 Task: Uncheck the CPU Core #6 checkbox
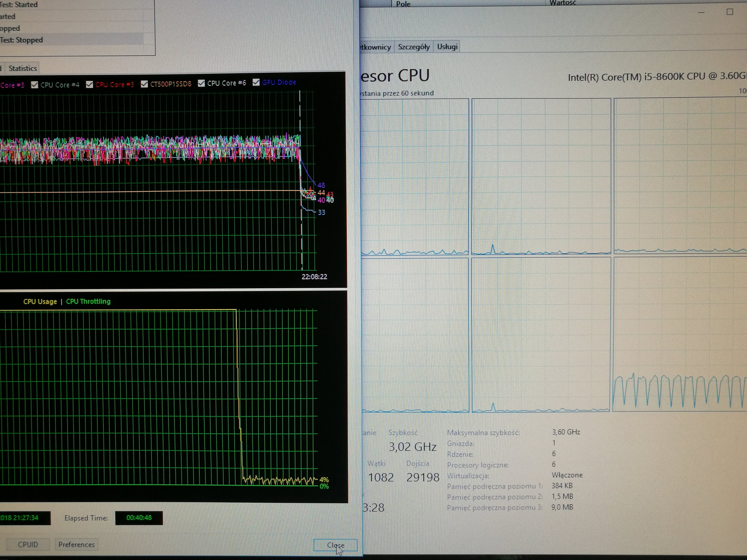tap(201, 83)
